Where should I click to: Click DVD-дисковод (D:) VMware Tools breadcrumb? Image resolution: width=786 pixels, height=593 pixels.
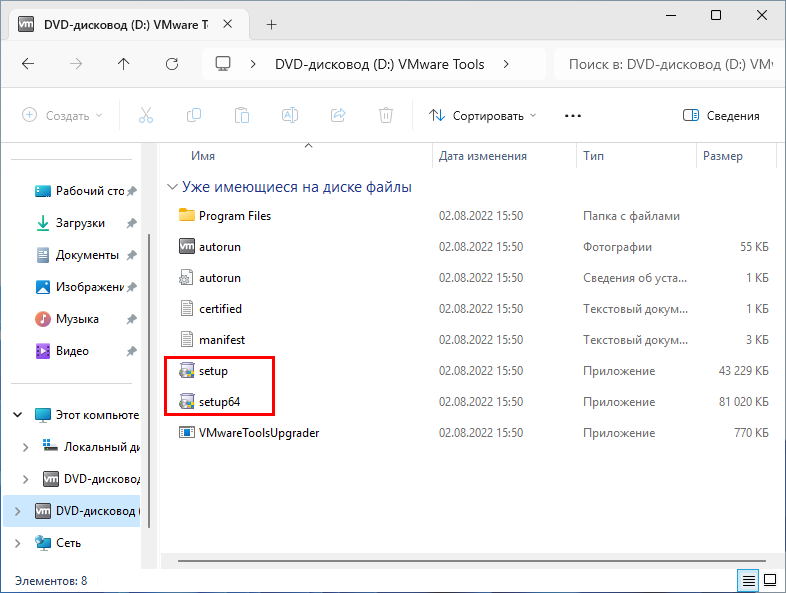pos(379,64)
